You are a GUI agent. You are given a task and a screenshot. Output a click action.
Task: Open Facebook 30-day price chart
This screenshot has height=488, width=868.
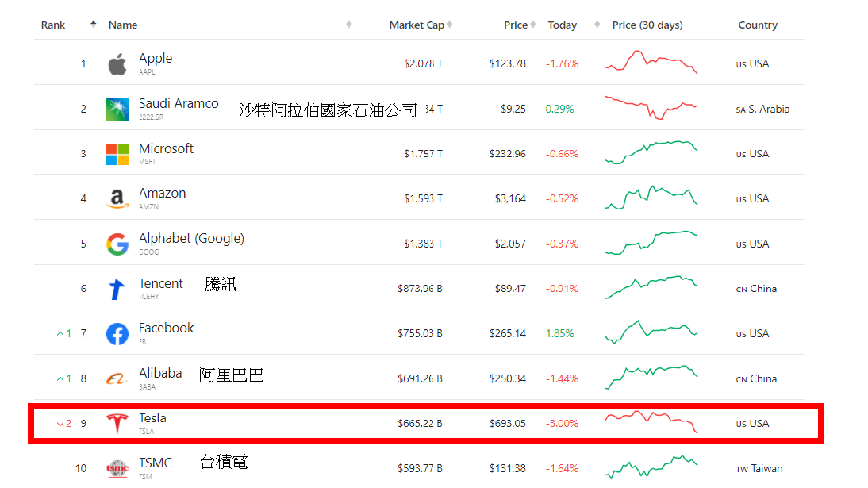pyautogui.click(x=651, y=332)
